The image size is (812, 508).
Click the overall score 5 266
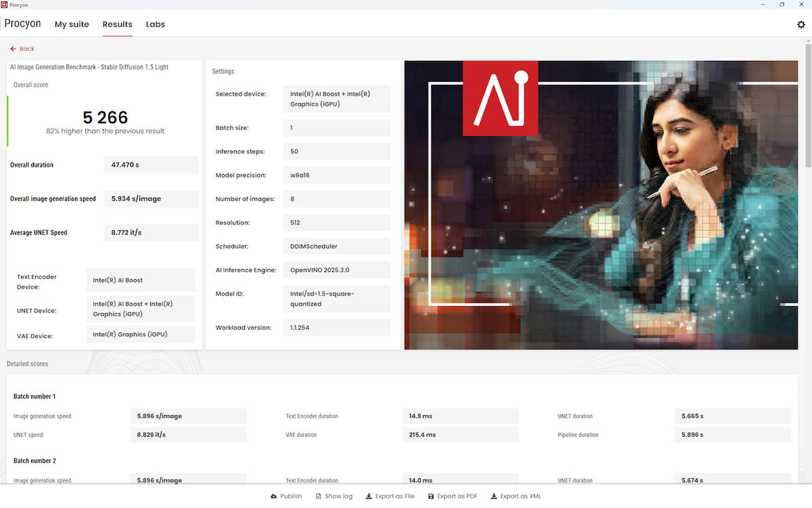tap(105, 117)
